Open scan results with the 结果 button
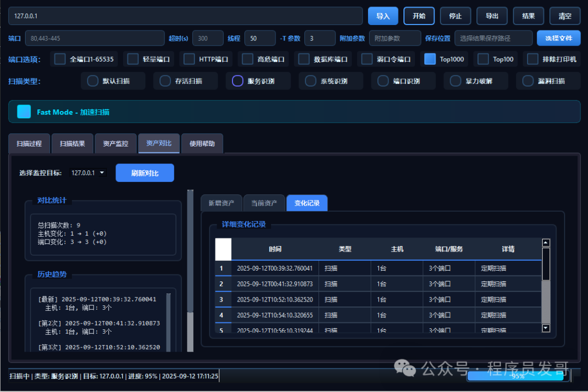 528,16
